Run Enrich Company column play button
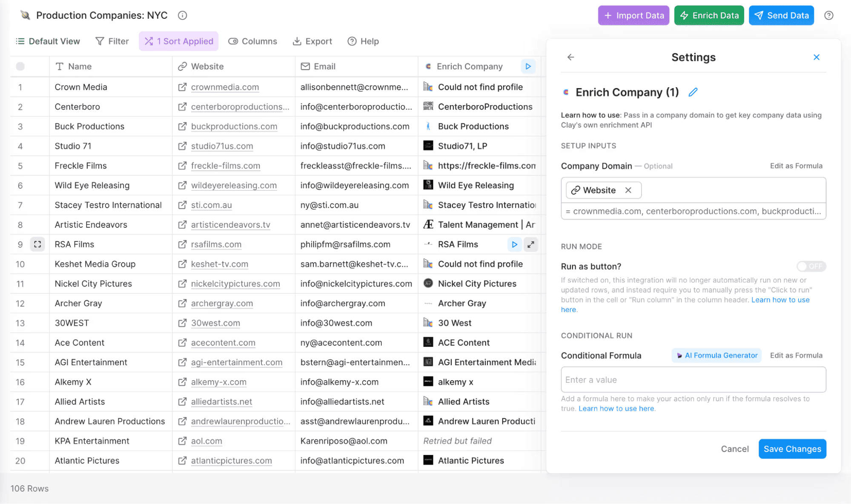Viewport: 851px width, 504px height. (x=528, y=66)
